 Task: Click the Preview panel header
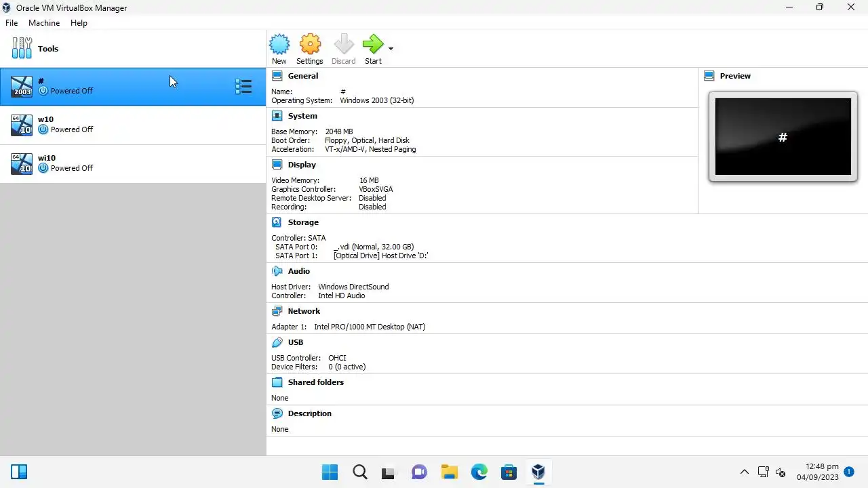pos(735,76)
